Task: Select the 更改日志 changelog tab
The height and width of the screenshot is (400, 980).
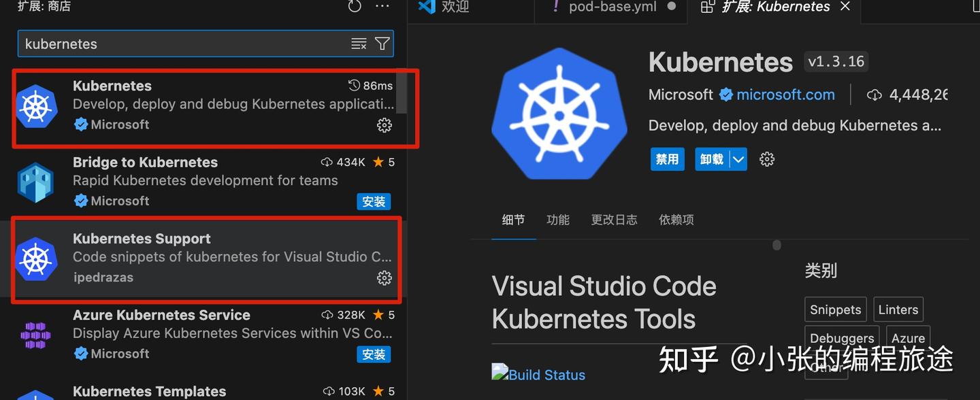Action: 614,220
